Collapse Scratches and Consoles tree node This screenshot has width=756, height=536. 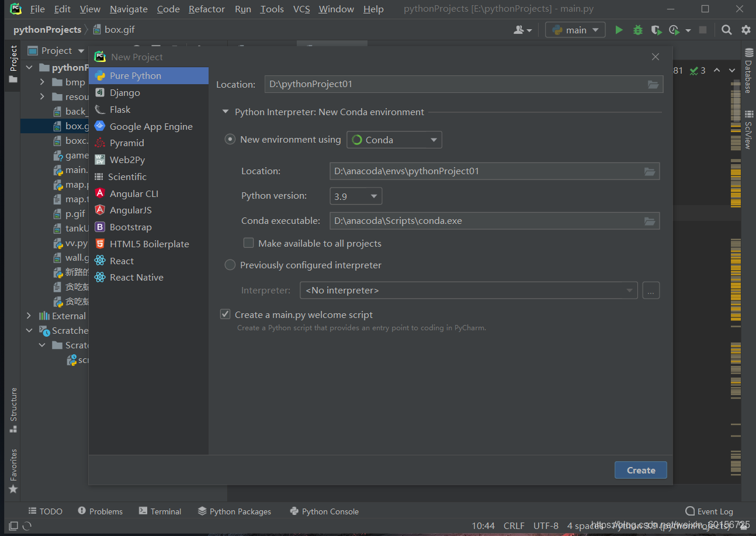click(29, 330)
